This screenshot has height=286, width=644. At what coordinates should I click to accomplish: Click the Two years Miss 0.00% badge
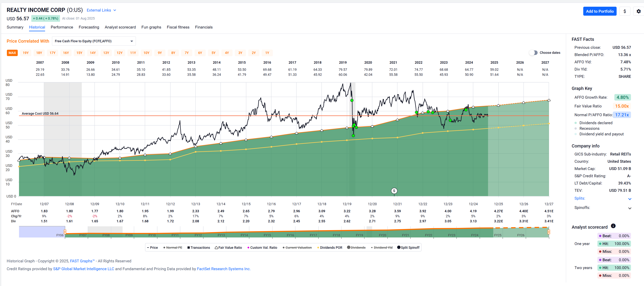point(614,276)
